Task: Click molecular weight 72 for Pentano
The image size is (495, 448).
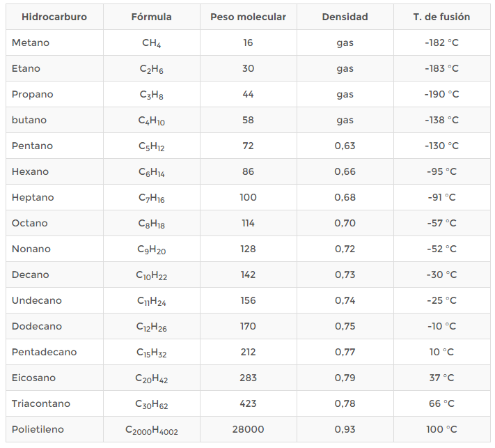Action: click(x=248, y=146)
